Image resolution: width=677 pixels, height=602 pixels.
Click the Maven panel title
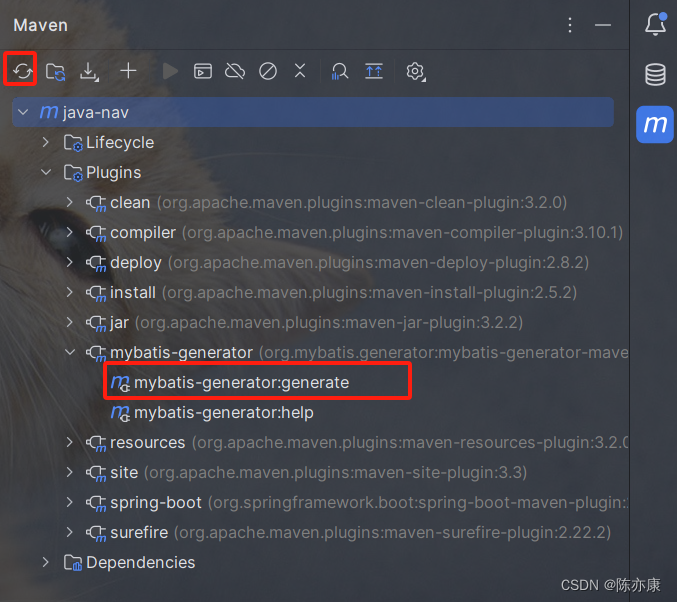point(41,25)
